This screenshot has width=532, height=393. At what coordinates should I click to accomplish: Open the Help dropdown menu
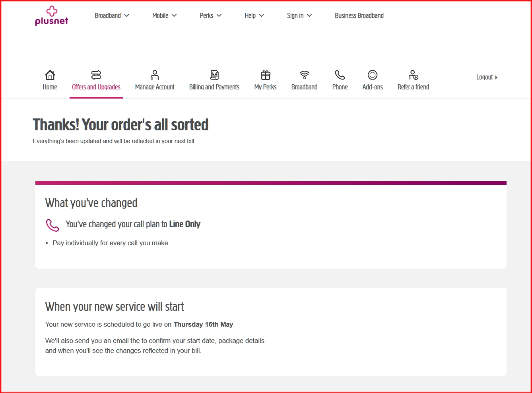[x=254, y=15]
